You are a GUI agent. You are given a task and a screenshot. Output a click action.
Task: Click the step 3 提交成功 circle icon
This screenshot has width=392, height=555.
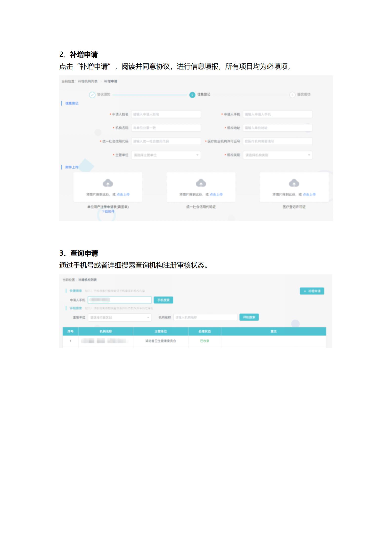tap(292, 95)
